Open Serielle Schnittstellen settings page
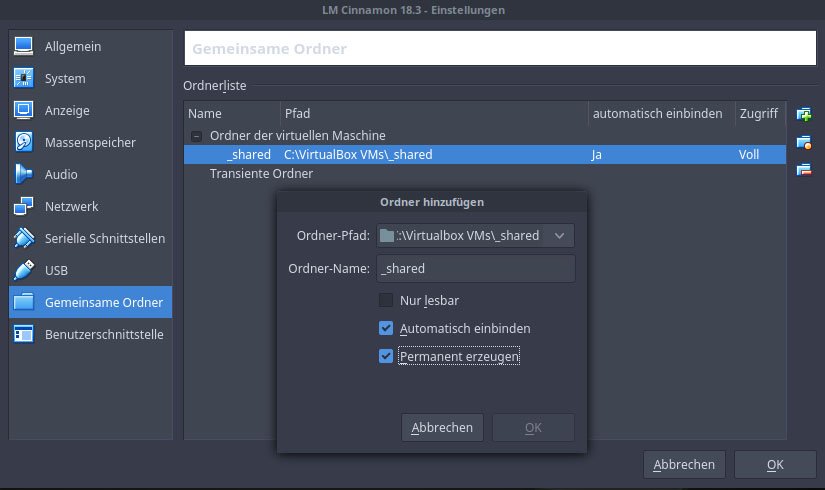The width and height of the screenshot is (825, 490). click(x=90, y=238)
